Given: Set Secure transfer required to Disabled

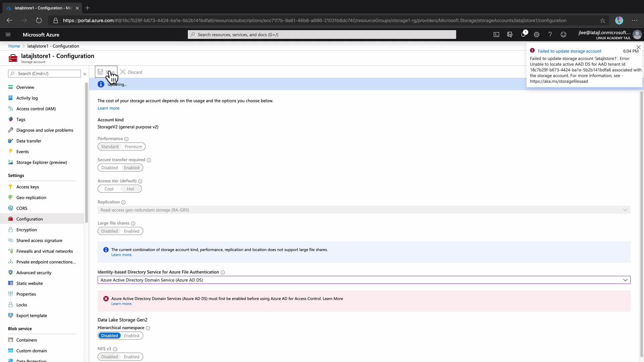Looking at the screenshot, I should [109, 168].
